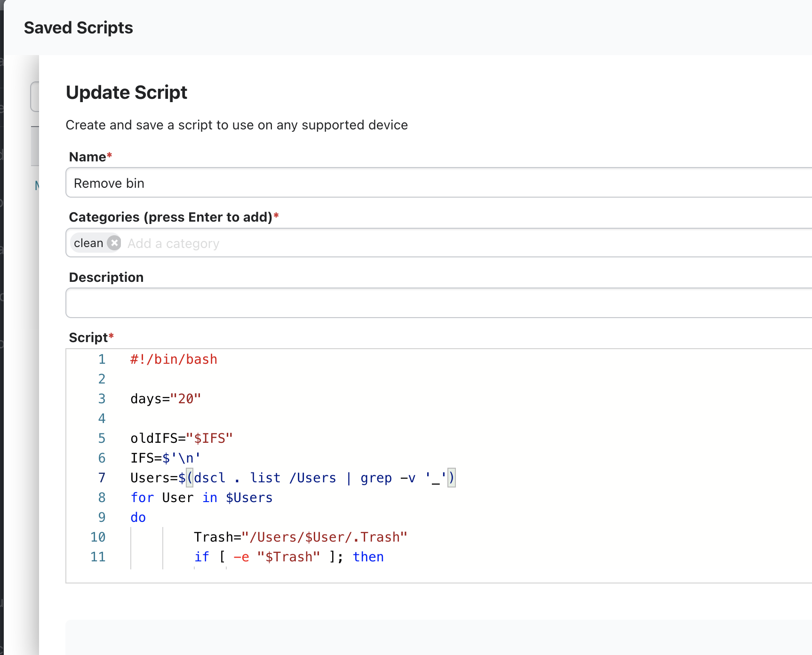Click line number 1 in the gutter
Image resolution: width=812 pixels, height=655 pixels.
[x=102, y=359]
